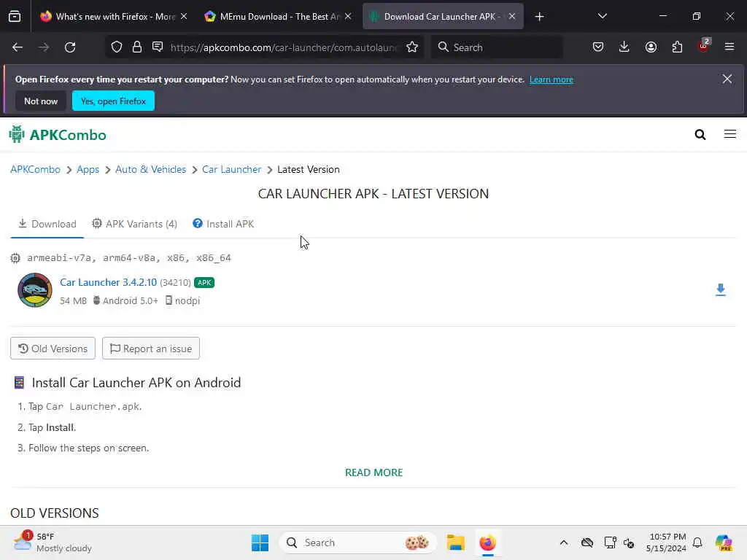Close the MEmu Download tab
Viewport: 747px width, 560px height.
coord(348,16)
